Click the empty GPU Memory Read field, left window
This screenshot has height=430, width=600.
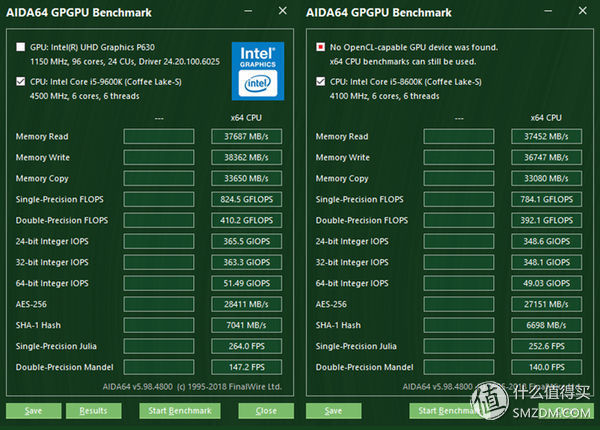(x=159, y=137)
